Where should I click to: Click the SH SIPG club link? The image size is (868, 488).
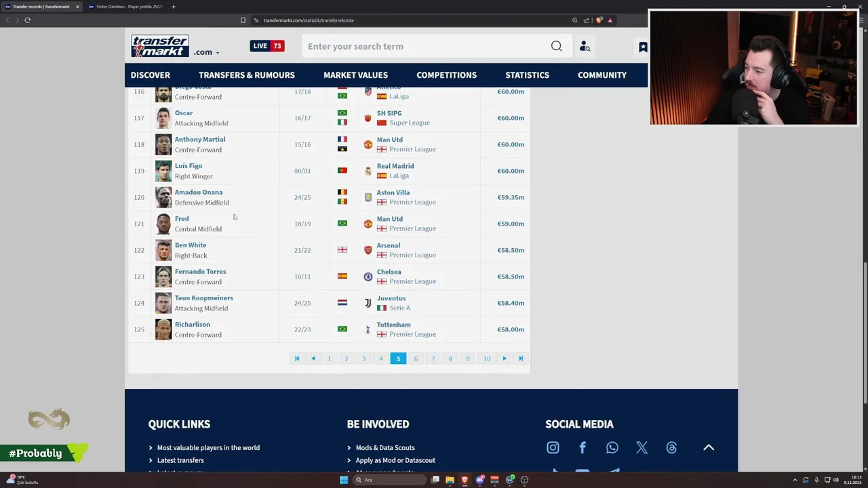click(389, 113)
